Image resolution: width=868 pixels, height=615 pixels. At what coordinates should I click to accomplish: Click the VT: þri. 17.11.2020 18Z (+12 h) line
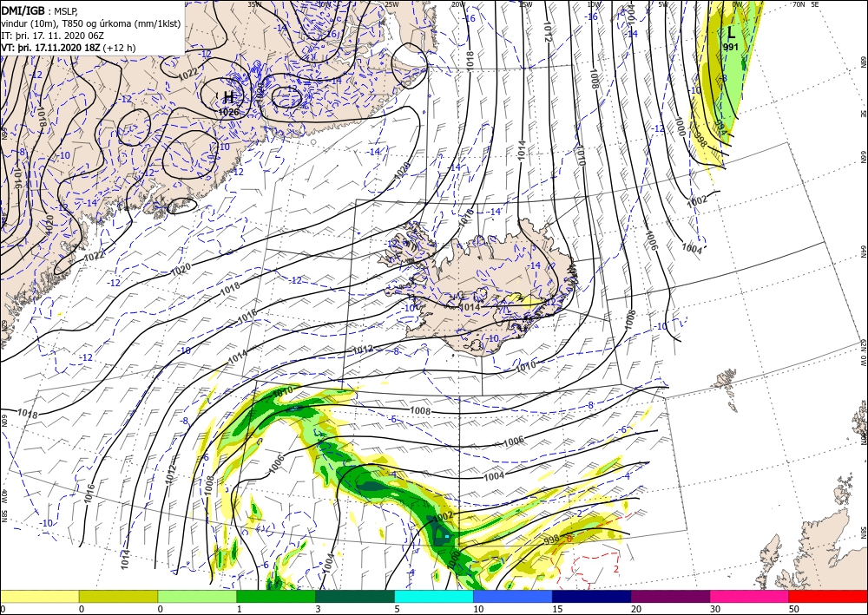click(x=68, y=47)
